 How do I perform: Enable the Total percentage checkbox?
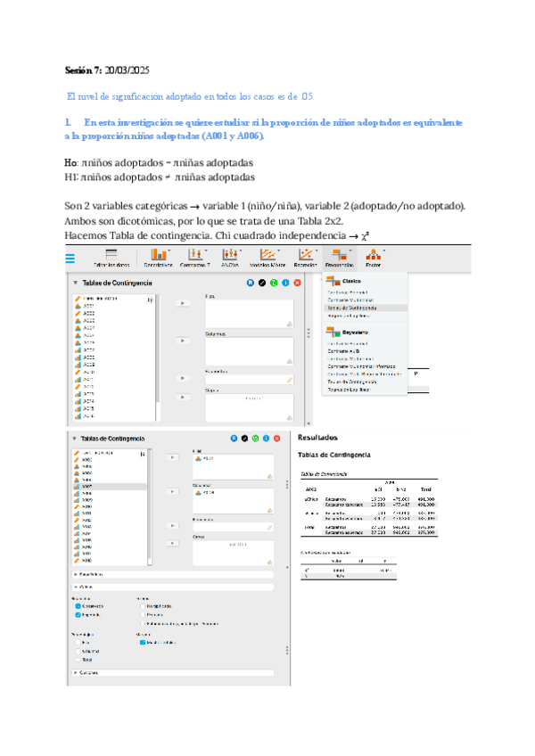tap(78, 660)
